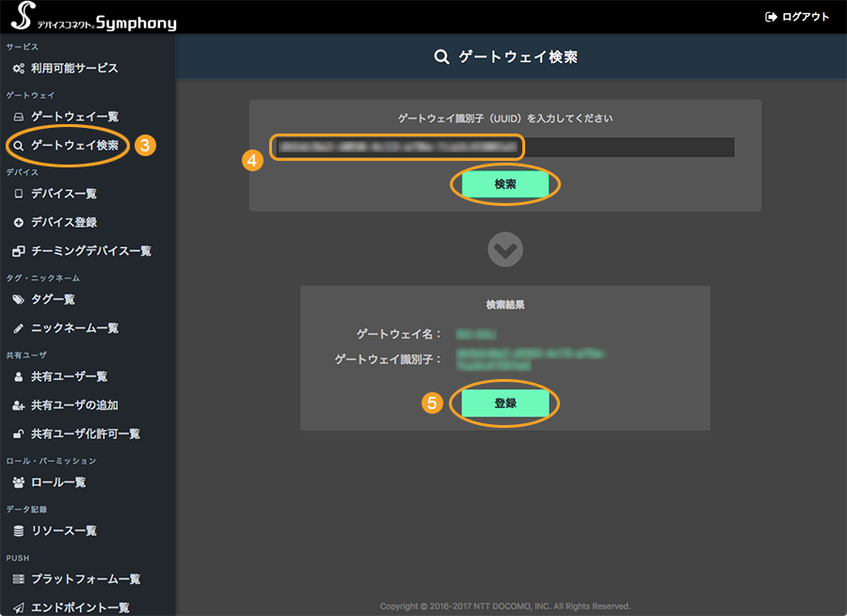Click the server icon beside プラットフォーム一覧
Viewport: 847px width, 616px height.
(19, 579)
